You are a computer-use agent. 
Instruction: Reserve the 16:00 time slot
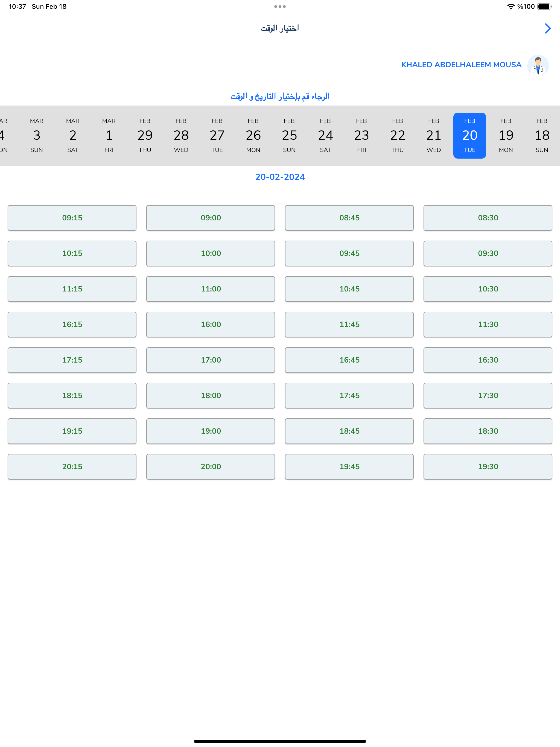211,325
